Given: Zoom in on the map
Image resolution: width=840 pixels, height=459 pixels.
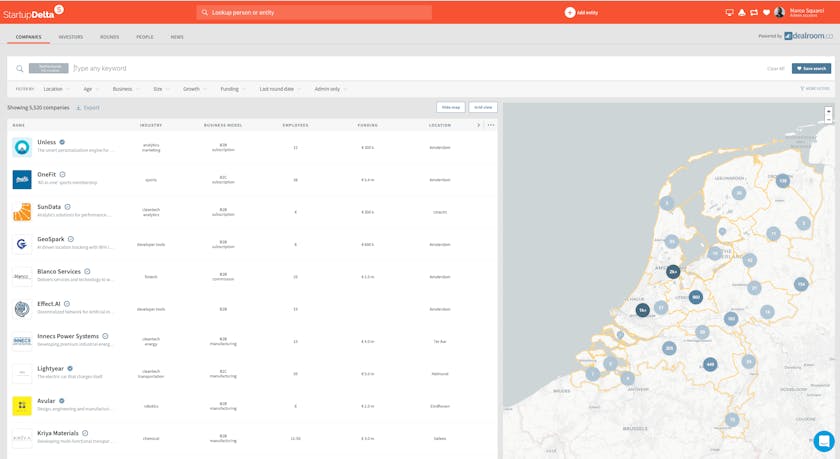Looking at the screenshot, I should pyautogui.click(x=829, y=111).
